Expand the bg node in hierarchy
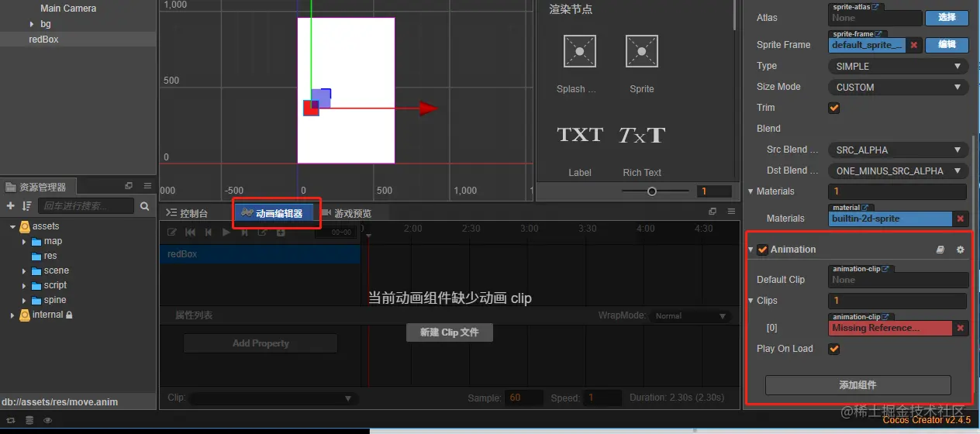This screenshot has width=980, height=434. (32, 25)
